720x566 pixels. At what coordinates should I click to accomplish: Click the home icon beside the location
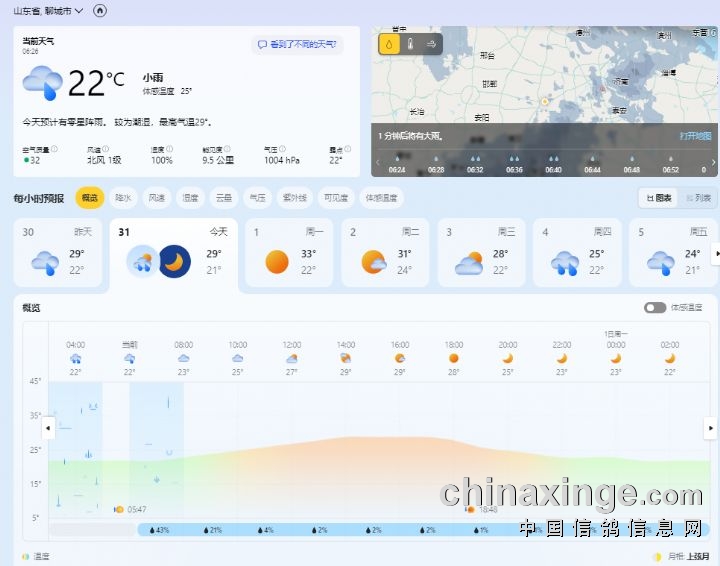(x=99, y=10)
